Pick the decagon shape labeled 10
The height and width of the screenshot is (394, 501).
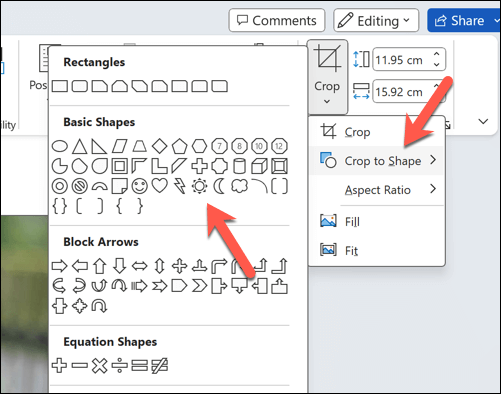tap(259, 146)
